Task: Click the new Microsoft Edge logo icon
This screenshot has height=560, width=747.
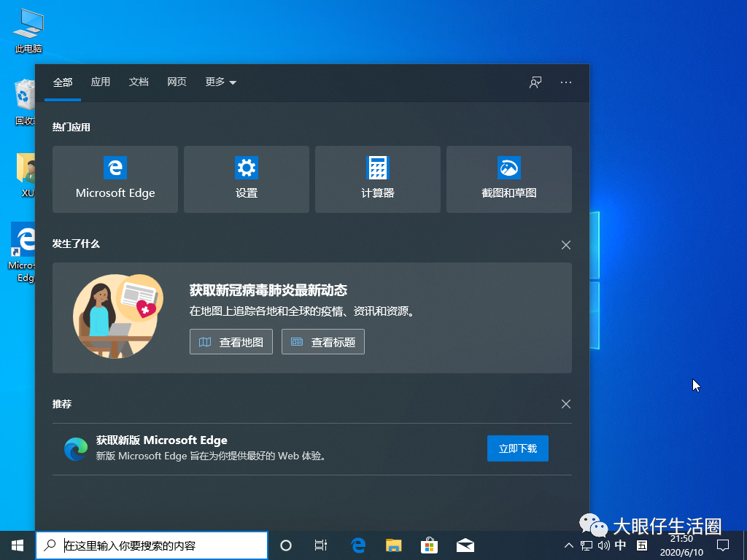Action: pos(76,448)
